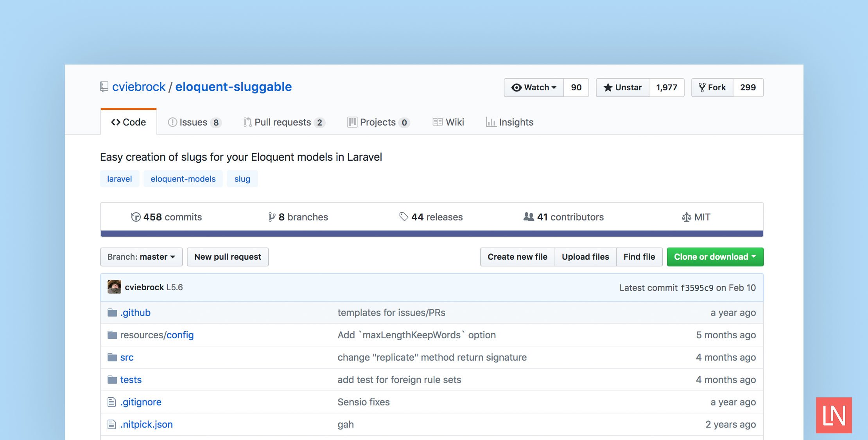Image resolution: width=868 pixels, height=440 pixels.
Task: Click the history icon beside 458 commits
Action: click(x=136, y=217)
